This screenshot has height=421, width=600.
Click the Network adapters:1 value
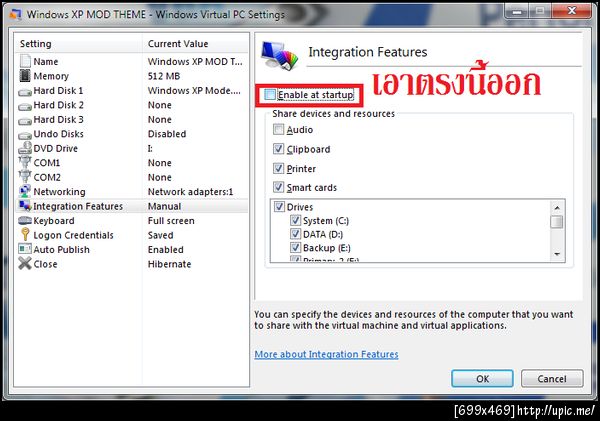191,191
